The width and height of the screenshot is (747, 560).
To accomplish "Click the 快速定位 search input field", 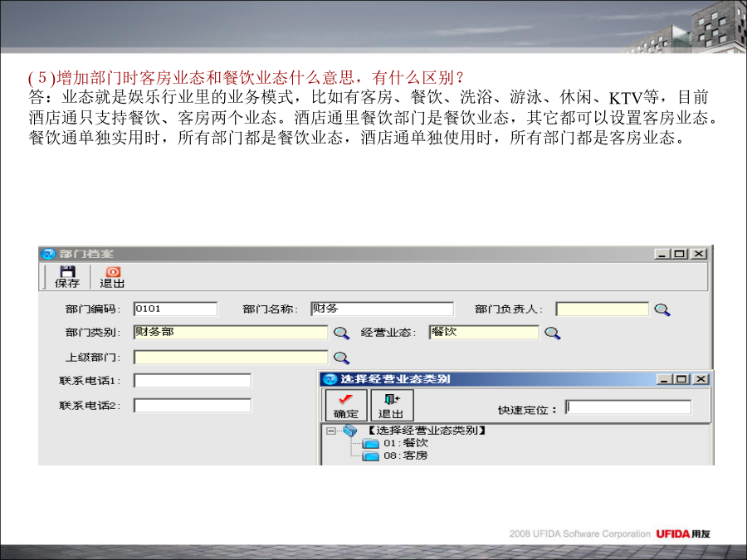I will pos(628,407).
